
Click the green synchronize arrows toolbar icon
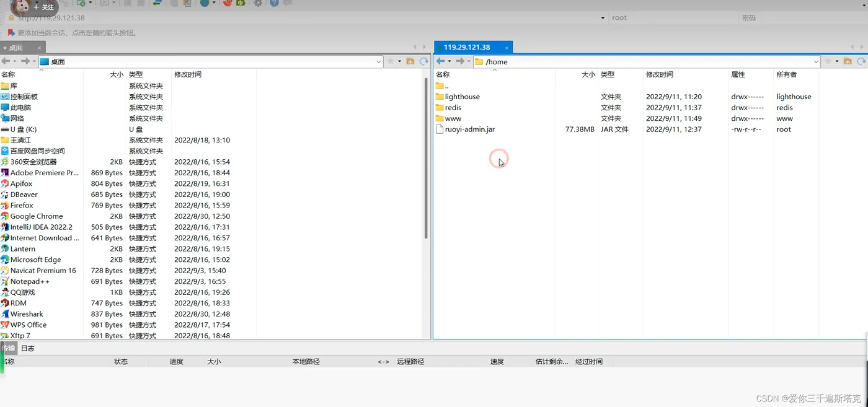pos(157,3)
